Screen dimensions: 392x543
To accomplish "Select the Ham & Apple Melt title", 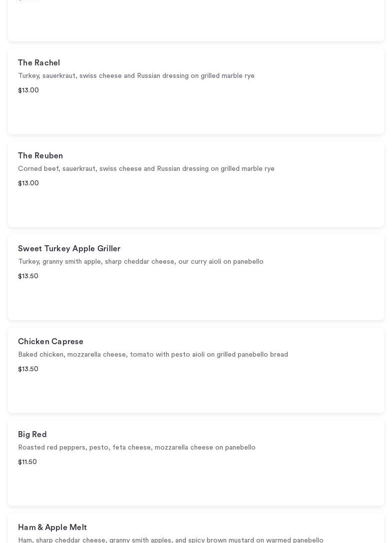I will coord(52,528).
